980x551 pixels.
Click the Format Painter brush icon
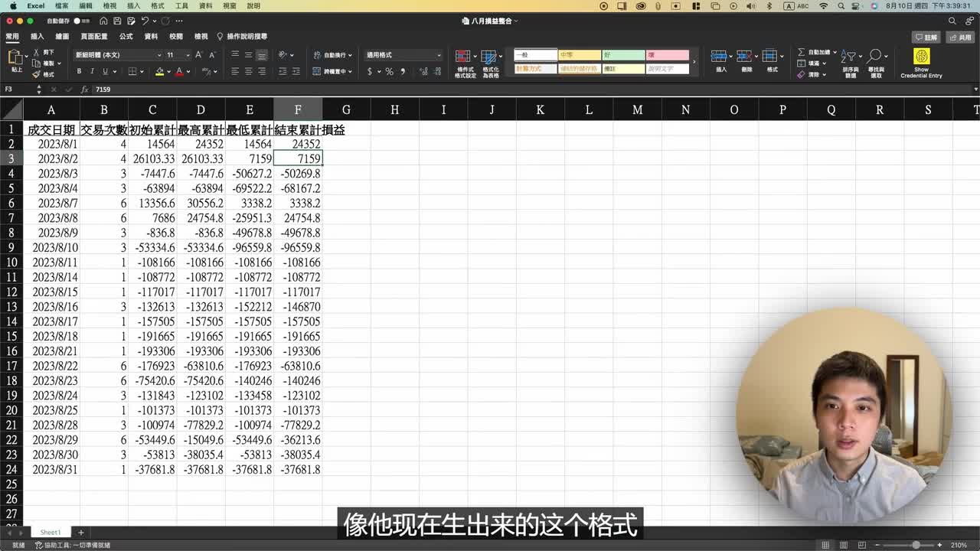tap(38, 74)
